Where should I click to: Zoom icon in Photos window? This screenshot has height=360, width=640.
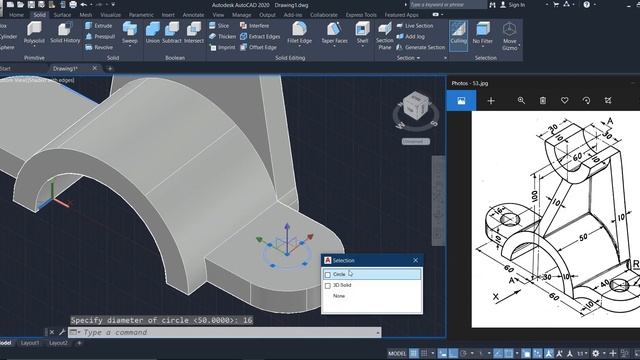[521, 100]
